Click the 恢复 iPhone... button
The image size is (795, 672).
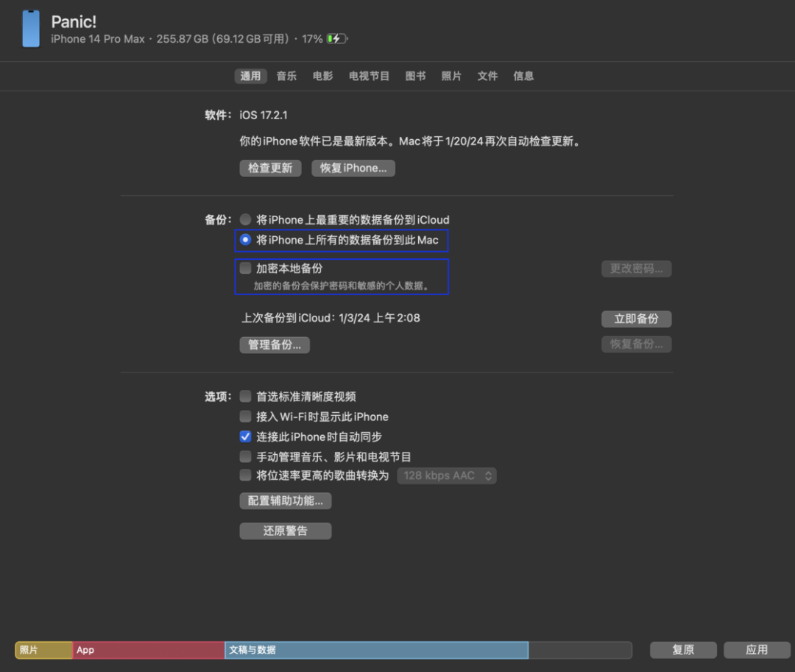tap(353, 169)
